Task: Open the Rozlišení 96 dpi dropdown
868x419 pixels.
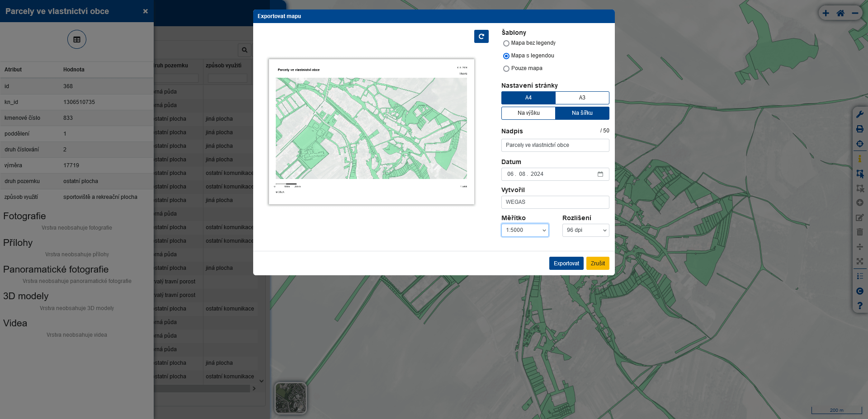Action: (x=586, y=230)
